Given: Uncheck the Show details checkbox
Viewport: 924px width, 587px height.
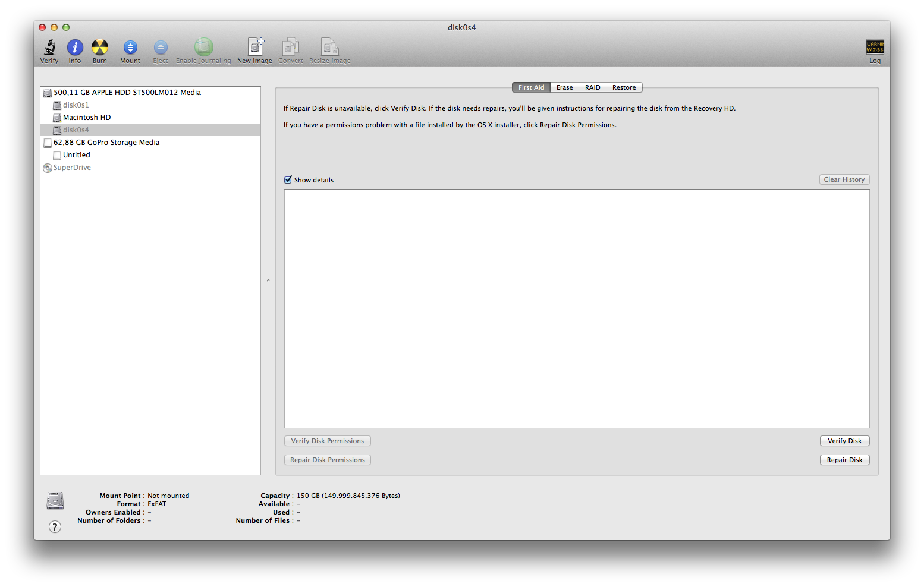Looking at the screenshot, I should click(288, 179).
